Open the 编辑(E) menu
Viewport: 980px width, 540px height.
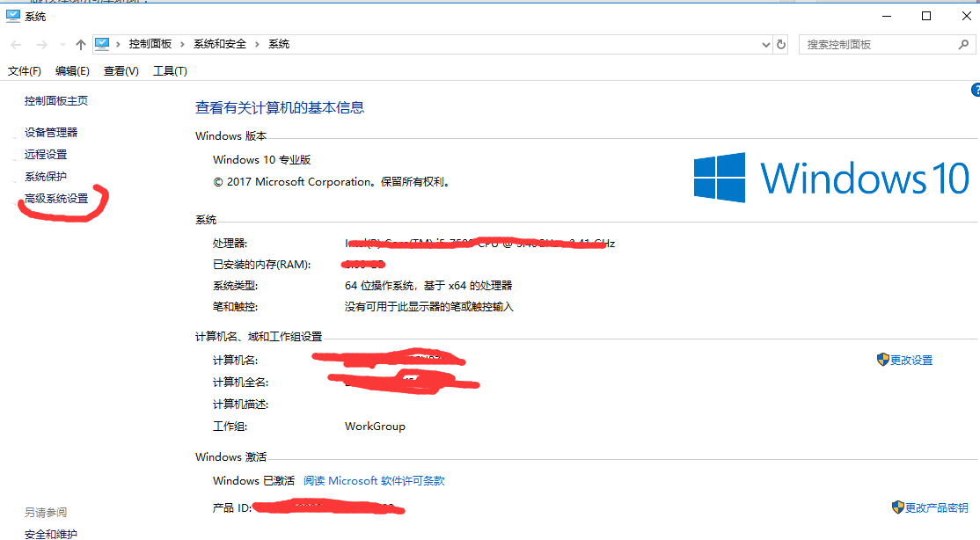[x=72, y=71]
